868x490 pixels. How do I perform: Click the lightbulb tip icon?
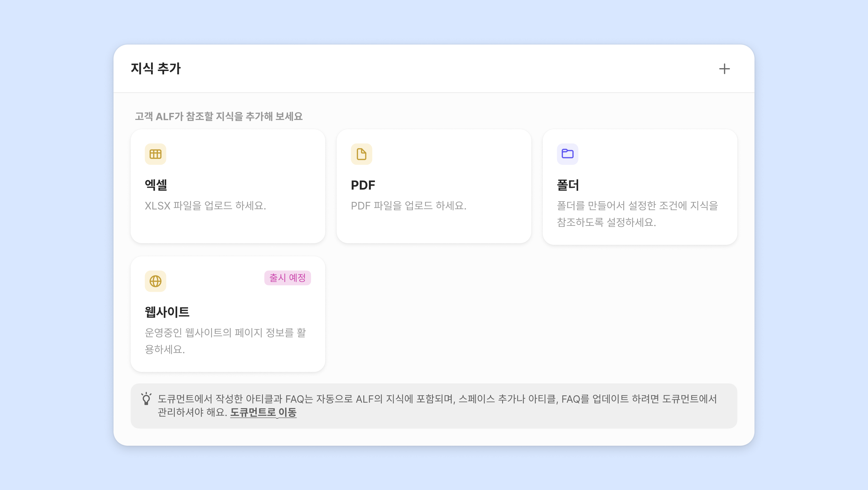pos(146,399)
